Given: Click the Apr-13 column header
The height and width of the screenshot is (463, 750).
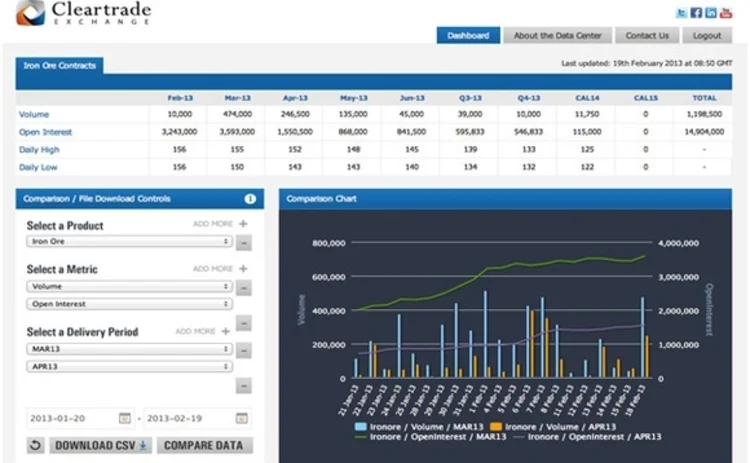Looking at the screenshot, I should click(296, 98).
